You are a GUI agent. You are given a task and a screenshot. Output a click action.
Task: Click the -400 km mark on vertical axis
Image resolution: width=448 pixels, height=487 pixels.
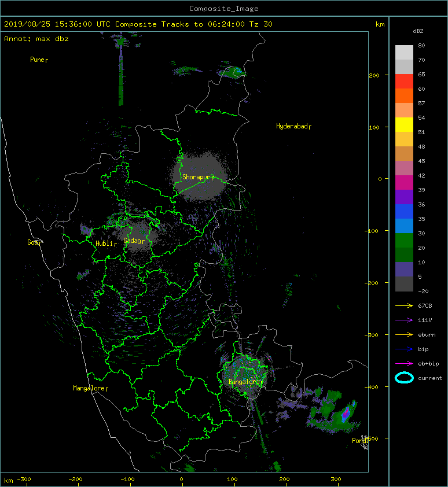(x=371, y=387)
